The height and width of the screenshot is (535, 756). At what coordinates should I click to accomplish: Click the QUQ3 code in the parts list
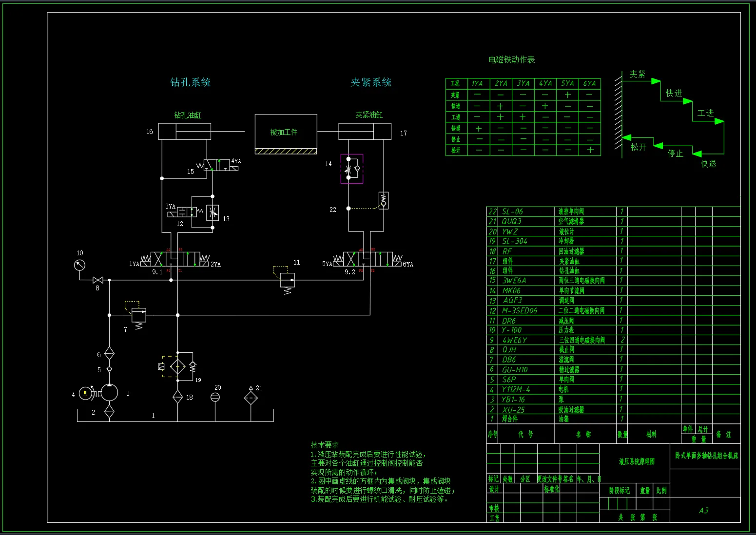pos(512,221)
